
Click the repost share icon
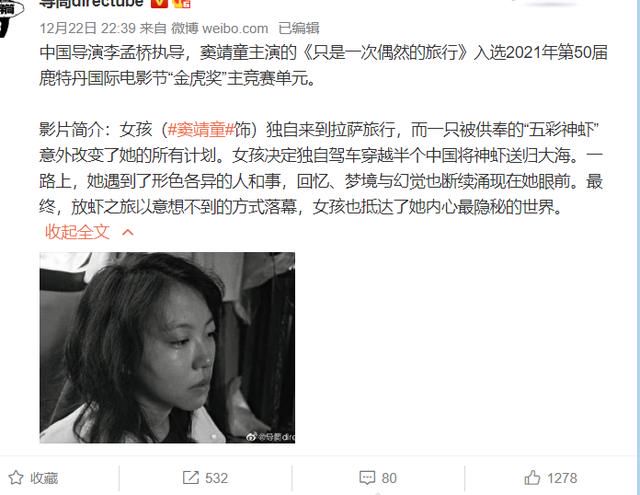[x=191, y=477]
